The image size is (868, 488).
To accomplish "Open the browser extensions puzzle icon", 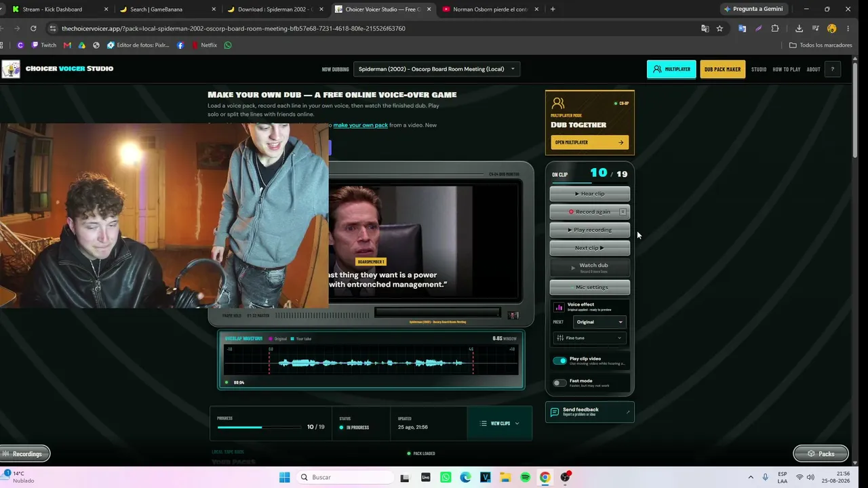I will (x=775, y=28).
